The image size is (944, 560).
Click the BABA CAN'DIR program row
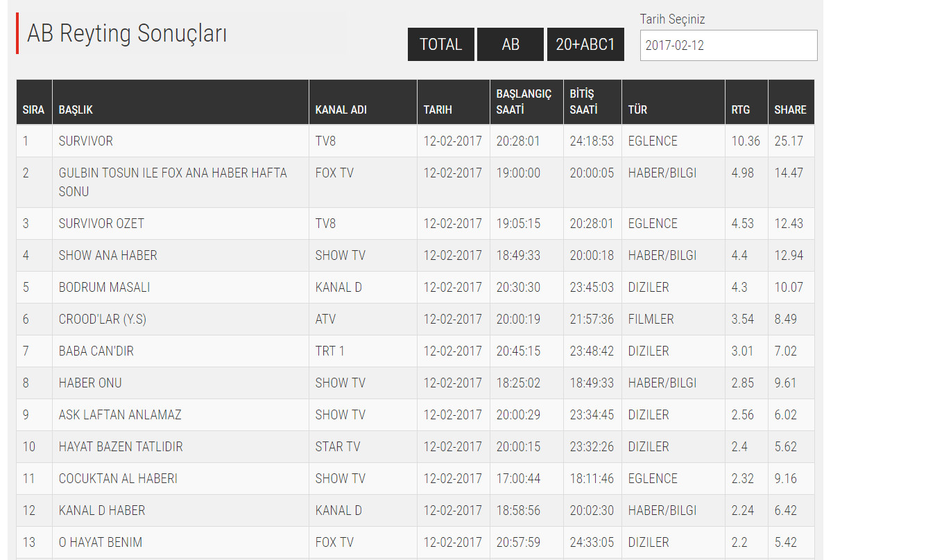(x=96, y=351)
